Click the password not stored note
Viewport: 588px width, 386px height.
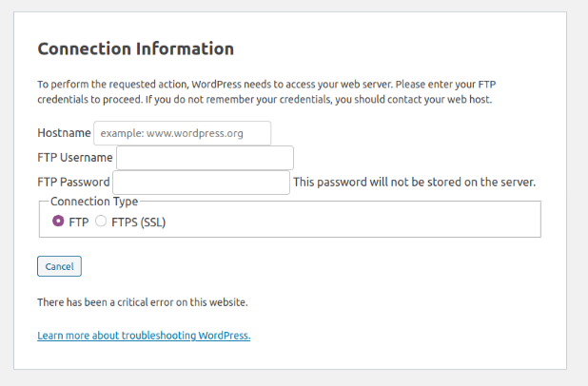click(414, 183)
